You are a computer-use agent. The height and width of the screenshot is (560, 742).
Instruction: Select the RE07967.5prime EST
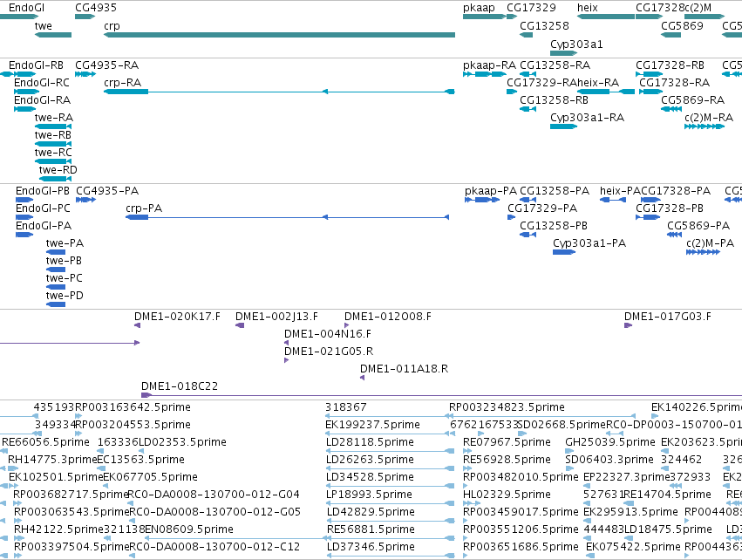pos(467,451)
